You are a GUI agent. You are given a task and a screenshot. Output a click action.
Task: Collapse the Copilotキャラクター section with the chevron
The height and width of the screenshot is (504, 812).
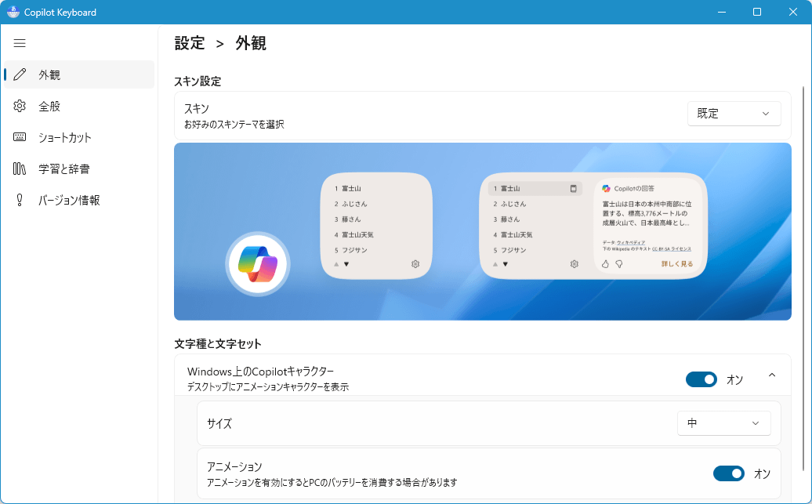point(772,375)
